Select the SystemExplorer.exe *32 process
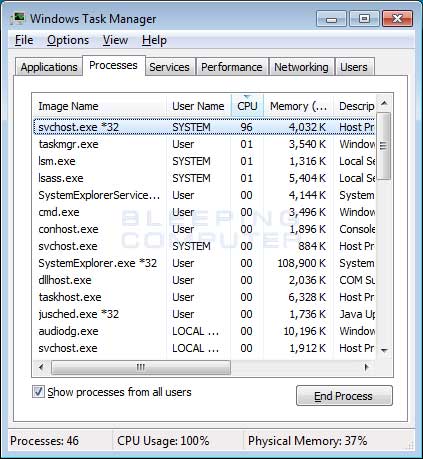423x459 pixels. coord(204,263)
